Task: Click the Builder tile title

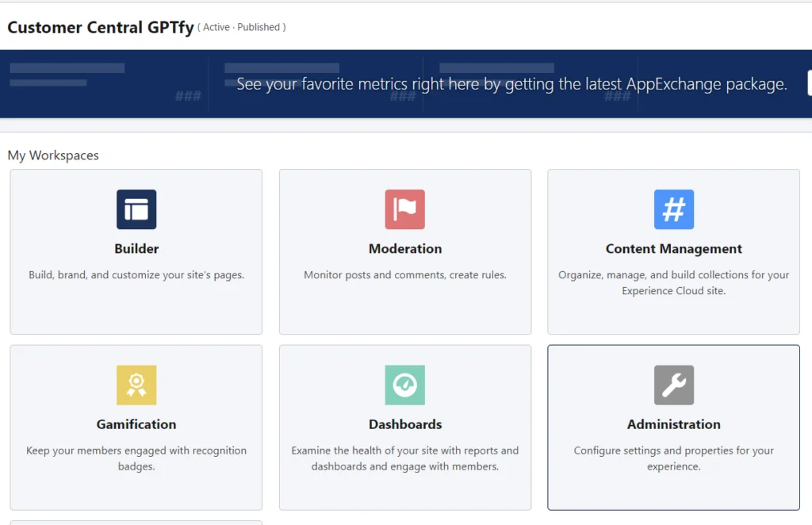Action: (136, 249)
